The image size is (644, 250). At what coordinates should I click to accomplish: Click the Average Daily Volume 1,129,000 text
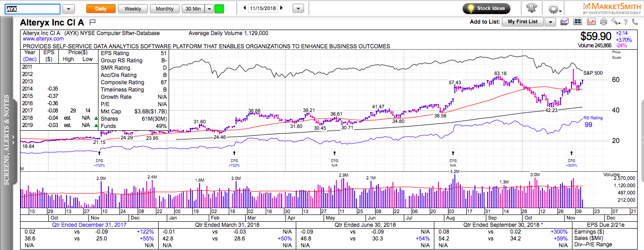[228, 33]
